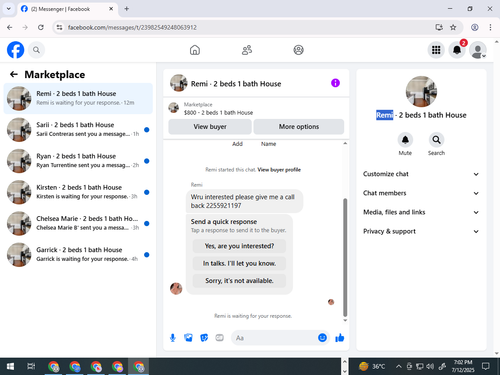
Task: Click the unread blue dot on Sarii's chat
Action: pyautogui.click(x=147, y=130)
